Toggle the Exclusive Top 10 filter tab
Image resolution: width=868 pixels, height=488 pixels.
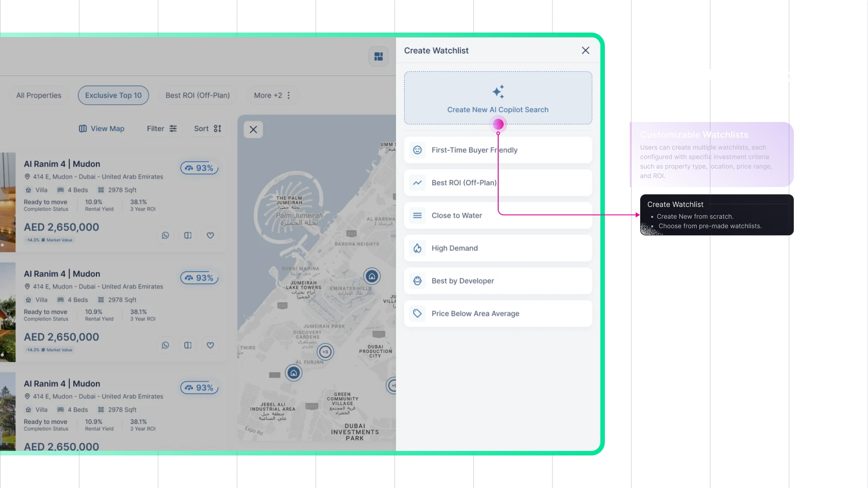click(113, 95)
